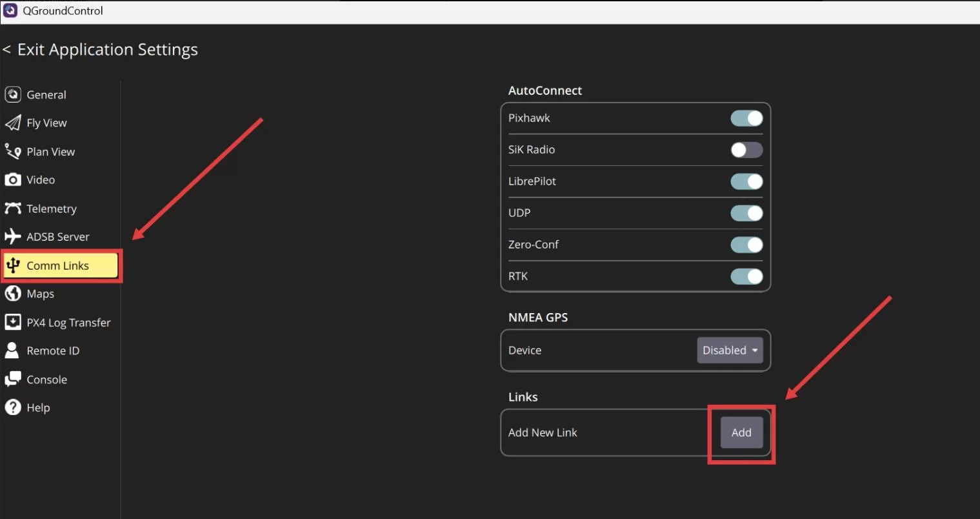
Task: Open the PX4 Log Transfer settings page
Action: [x=60, y=322]
